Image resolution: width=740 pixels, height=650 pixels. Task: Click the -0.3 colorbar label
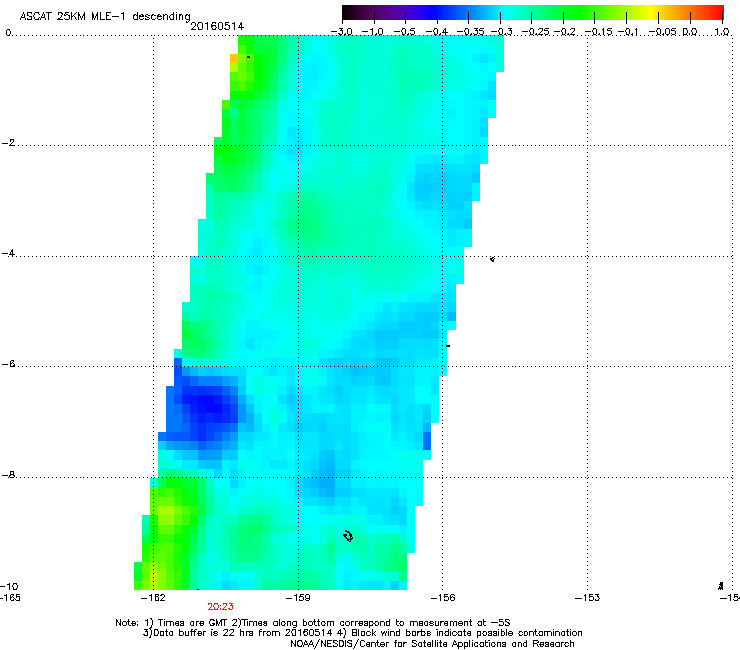click(x=501, y=32)
